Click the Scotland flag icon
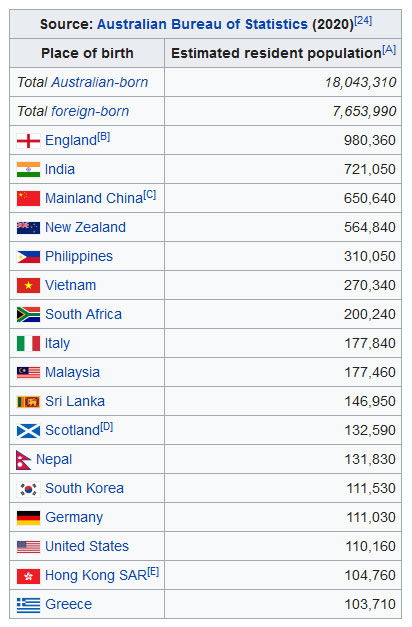412x627 pixels. point(28,431)
